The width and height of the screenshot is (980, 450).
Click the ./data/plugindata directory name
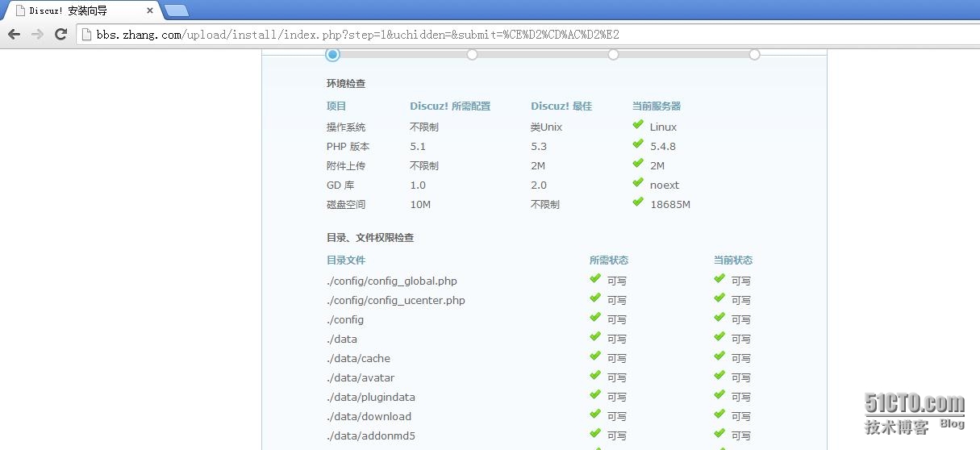[371, 398]
